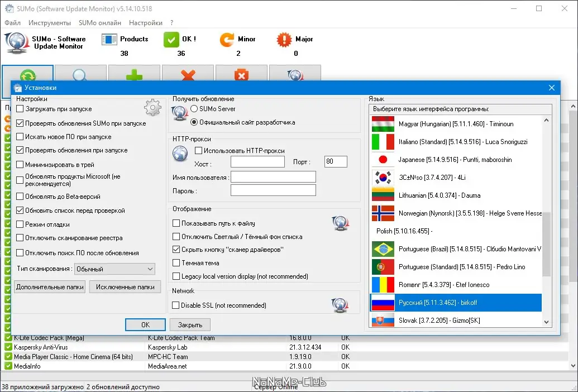578x392 pixels.
Task: Click the orange X remove toolbar icon
Action: tap(188, 75)
